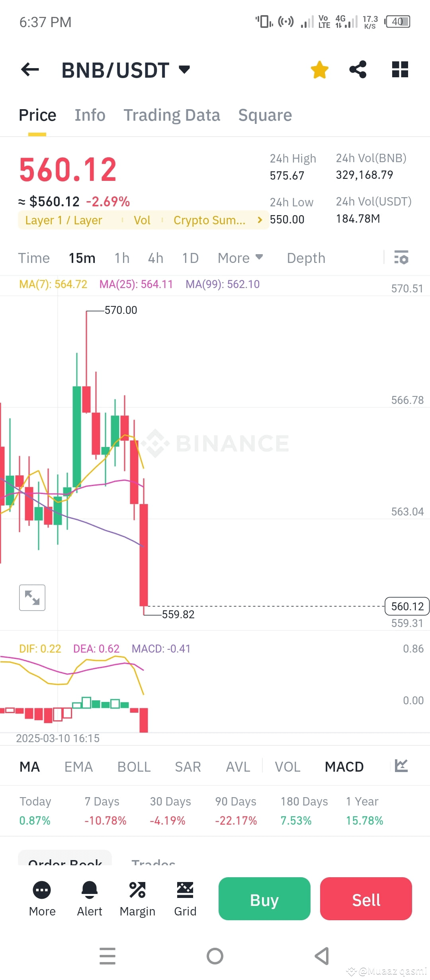
Task: Toggle the MACD indicator
Action: [x=344, y=767]
